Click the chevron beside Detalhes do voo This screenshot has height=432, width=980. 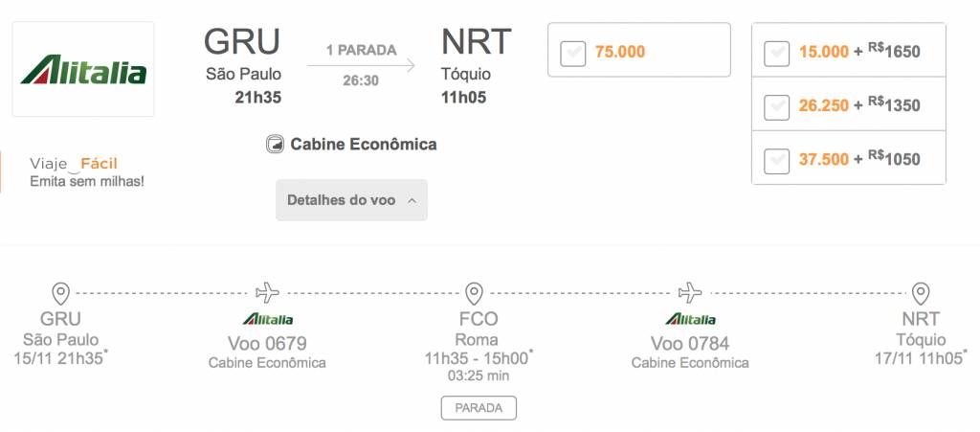[412, 201]
